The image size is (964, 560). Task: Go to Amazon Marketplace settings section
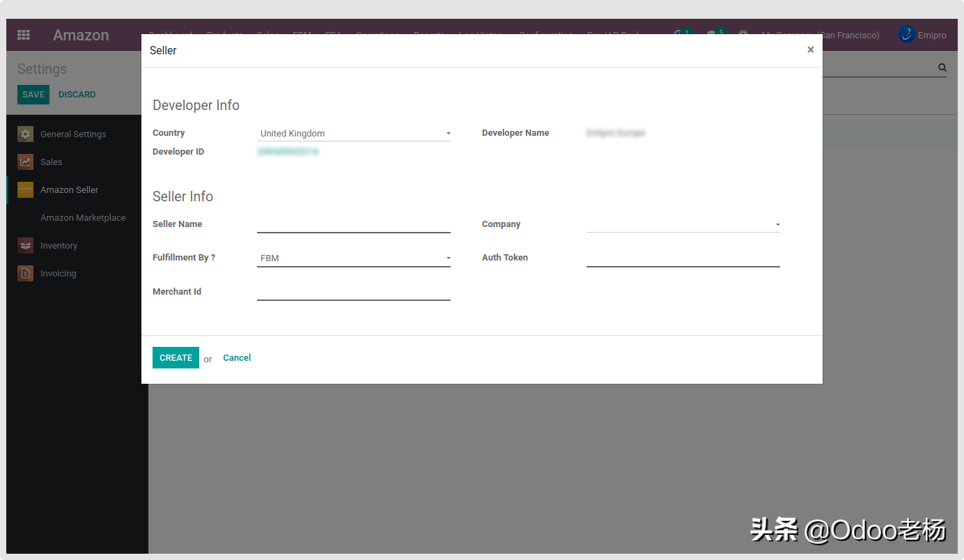point(83,218)
